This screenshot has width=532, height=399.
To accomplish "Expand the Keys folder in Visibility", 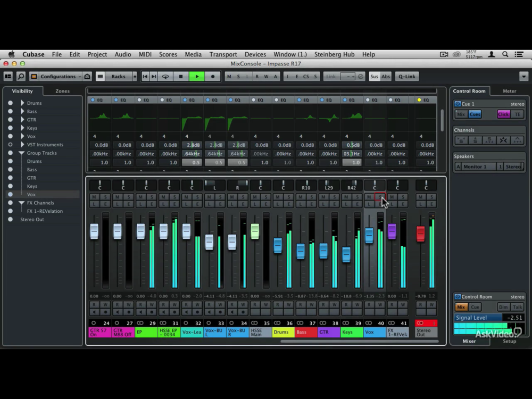I will coord(22,128).
